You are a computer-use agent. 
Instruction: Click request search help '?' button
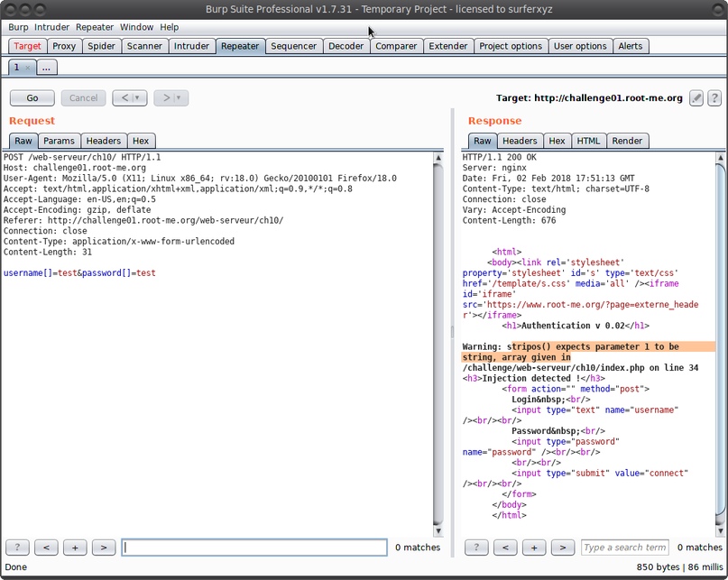(x=17, y=548)
